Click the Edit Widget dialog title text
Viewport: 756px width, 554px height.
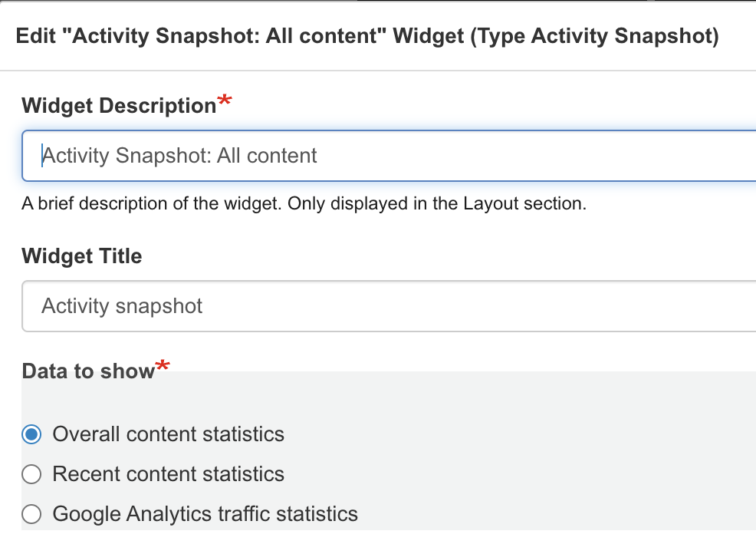366,36
